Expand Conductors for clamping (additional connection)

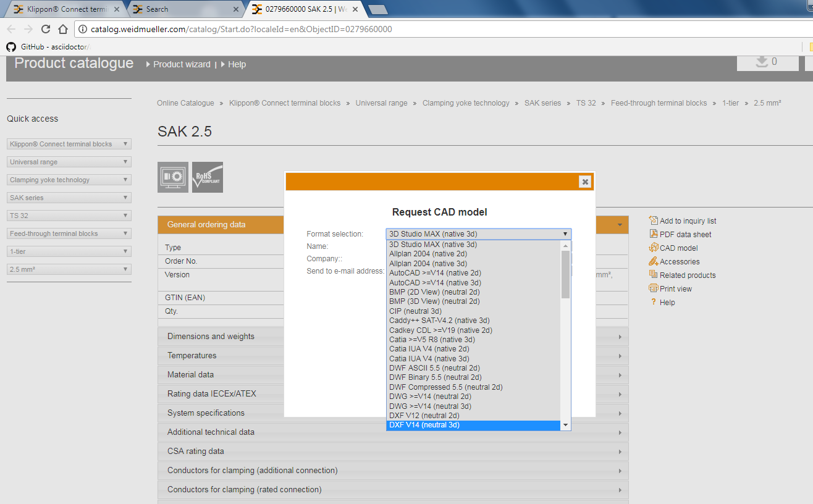tap(393, 471)
